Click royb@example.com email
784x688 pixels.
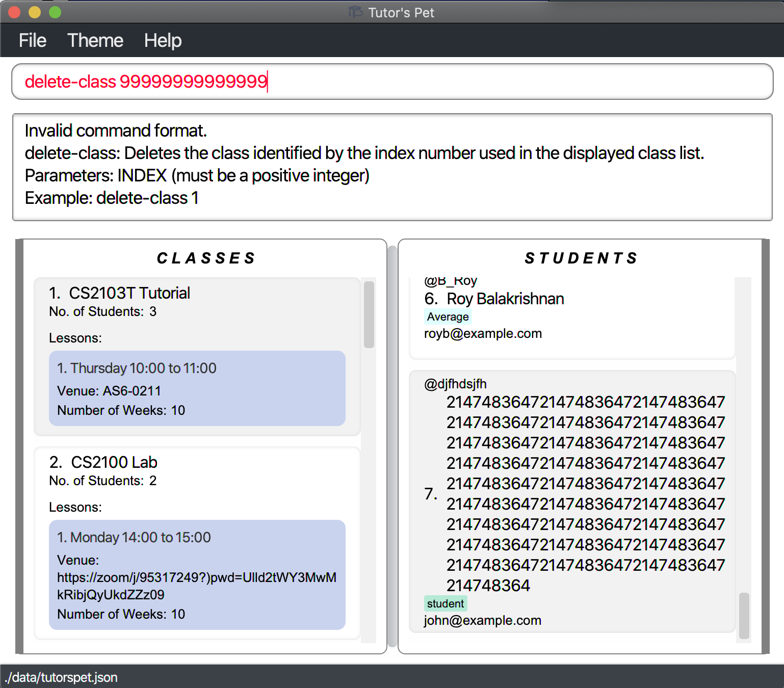point(483,333)
